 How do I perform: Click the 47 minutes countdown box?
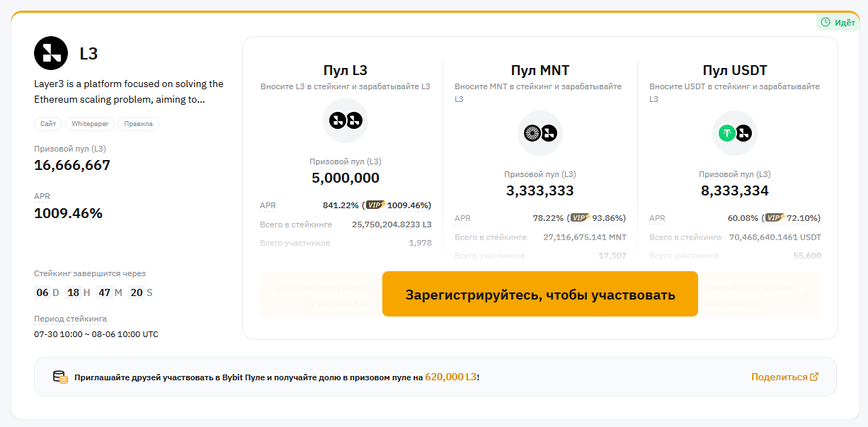(105, 292)
